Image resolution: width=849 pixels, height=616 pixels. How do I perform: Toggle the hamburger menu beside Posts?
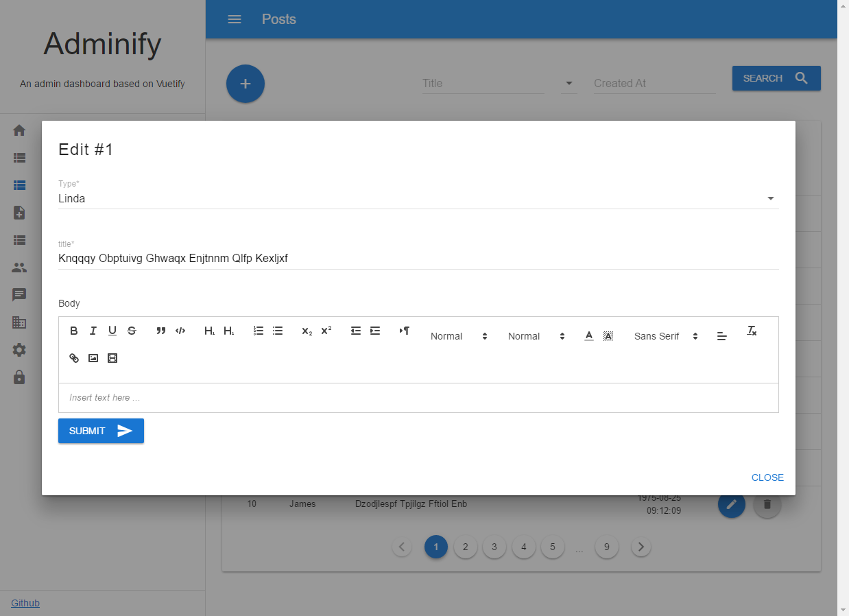click(235, 19)
